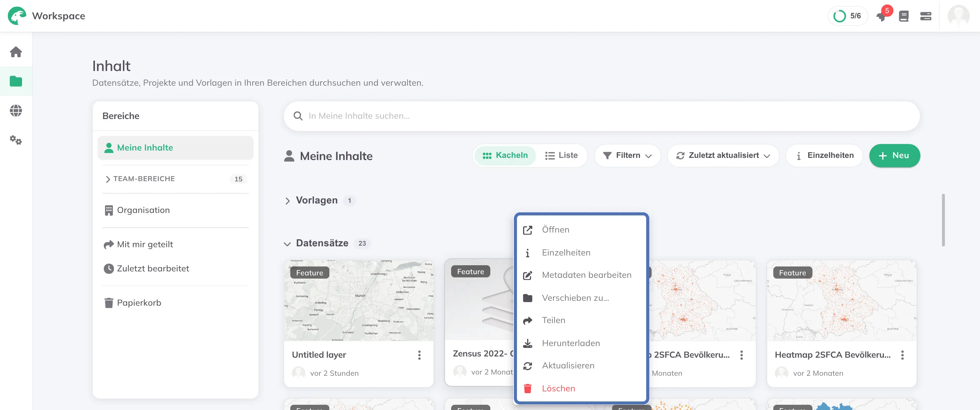Viewport: 980px width, 410px height.
Task: Click the Workspace logo
Action: 17,16
